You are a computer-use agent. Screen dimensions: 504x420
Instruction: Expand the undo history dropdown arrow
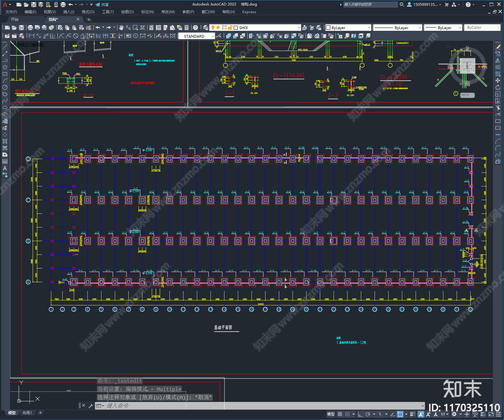[x=103, y=27]
